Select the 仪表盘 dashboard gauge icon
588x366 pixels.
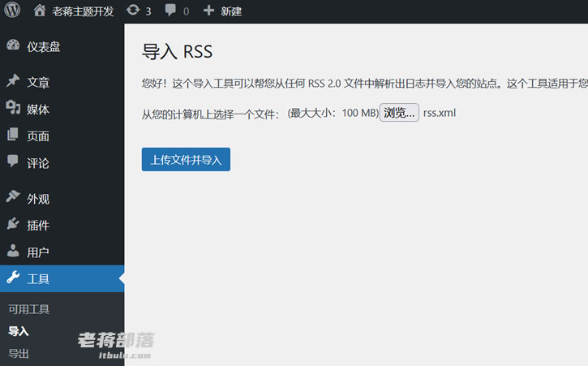[13, 45]
